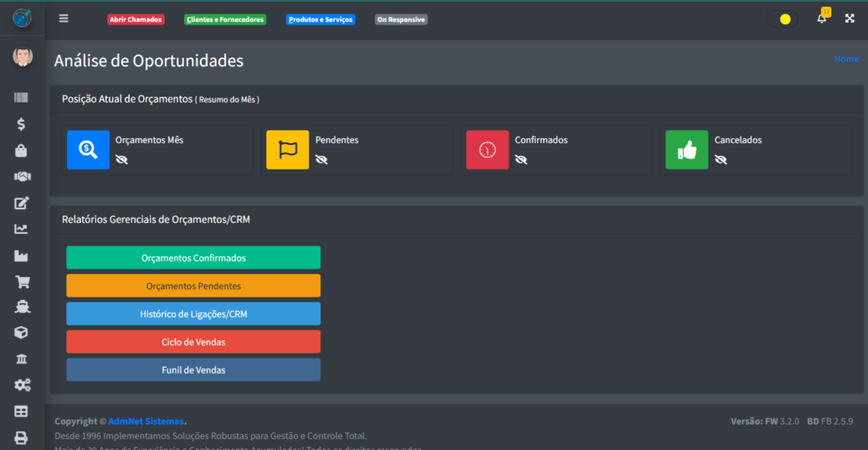Collapse sidebar with the hamburger menu
The height and width of the screenshot is (450, 868).
pos(64,19)
